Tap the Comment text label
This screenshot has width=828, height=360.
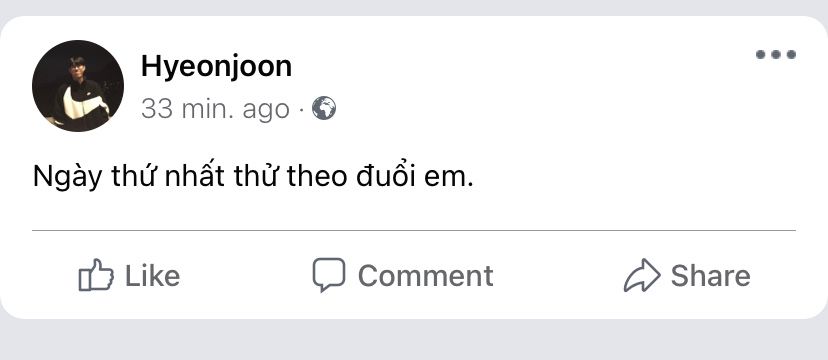[x=426, y=276]
